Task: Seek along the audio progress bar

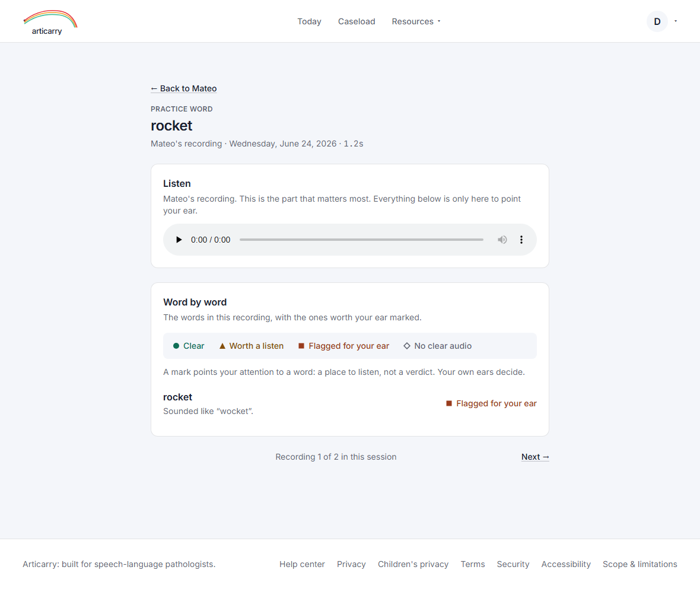Action: tap(361, 240)
